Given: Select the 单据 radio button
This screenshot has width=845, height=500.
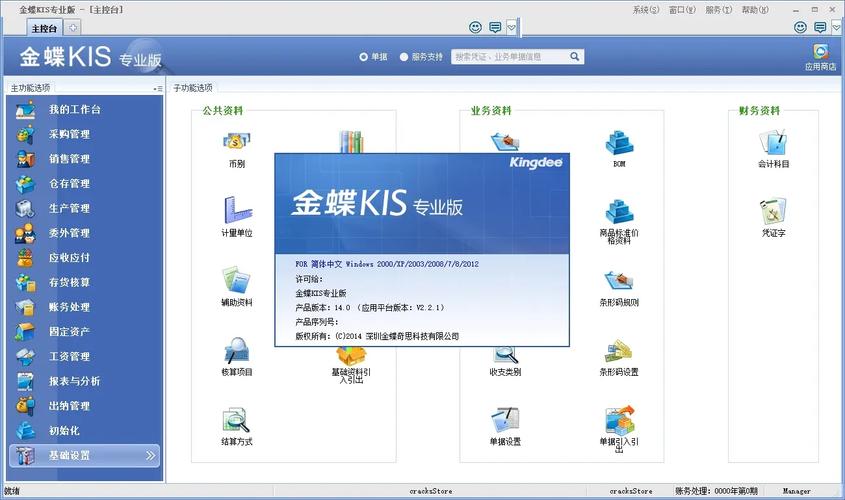Looking at the screenshot, I should click(364, 57).
